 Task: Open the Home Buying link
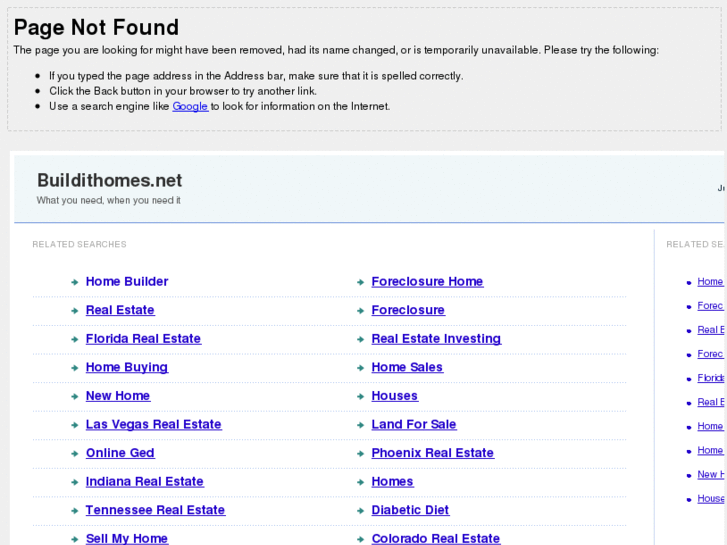click(126, 367)
